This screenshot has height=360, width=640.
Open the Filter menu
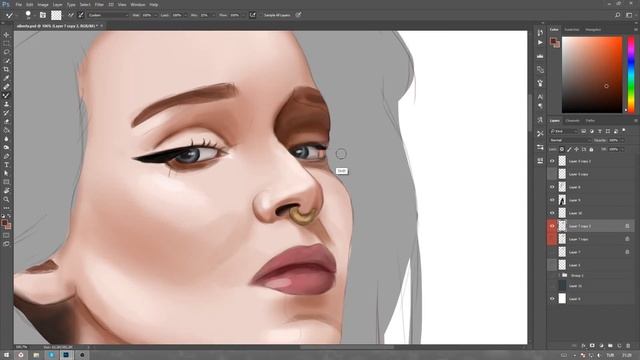[99, 4]
